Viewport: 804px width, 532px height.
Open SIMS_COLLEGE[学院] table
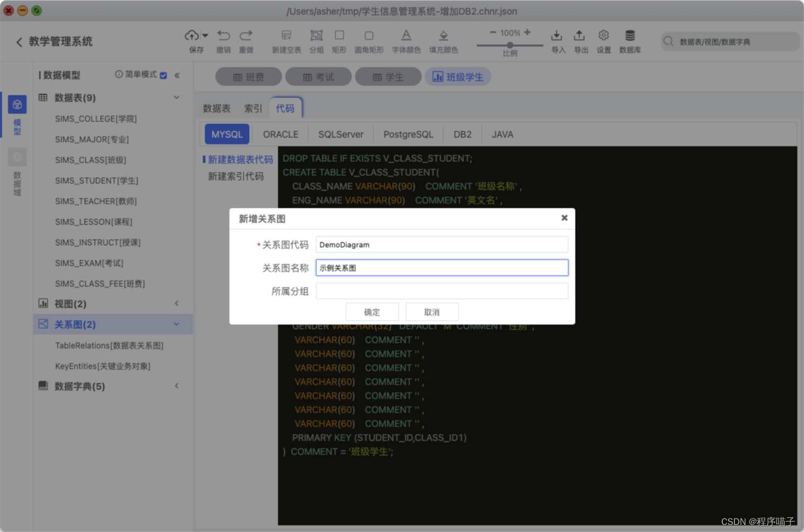click(96, 119)
